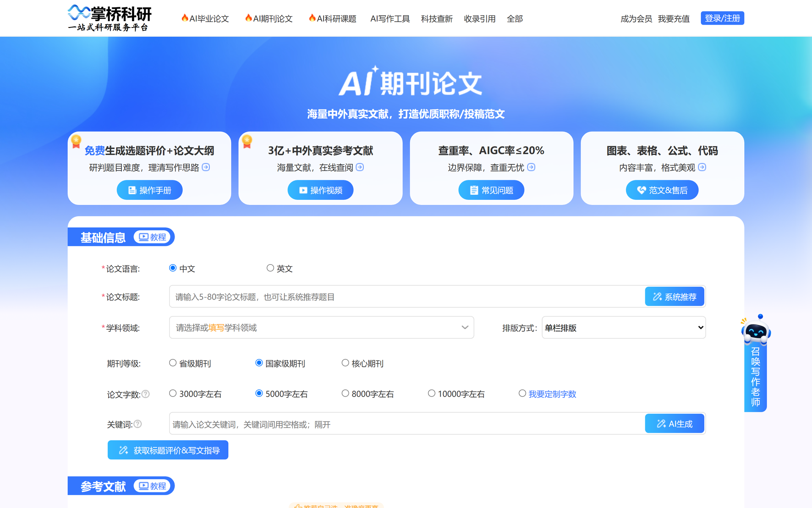Open 常见问题 button
This screenshot has height=508, width=812.
point(491,190)
